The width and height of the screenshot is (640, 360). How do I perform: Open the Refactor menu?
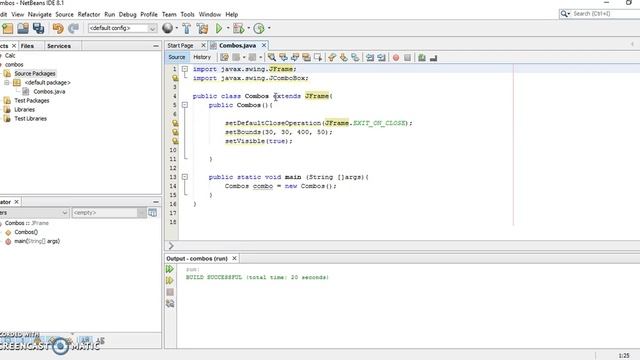coord(89,14)
